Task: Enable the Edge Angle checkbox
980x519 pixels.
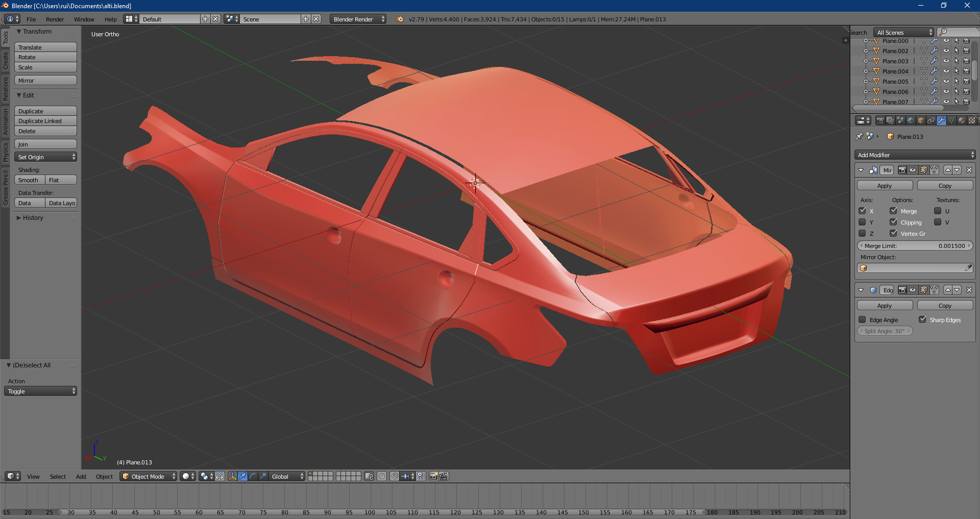Action: pyautogui.click(x=863, y=320)
